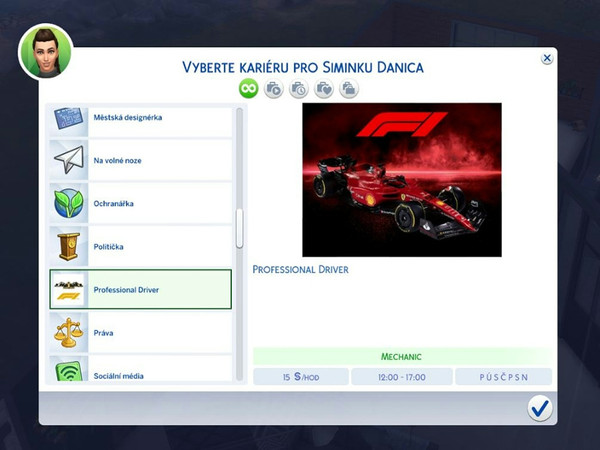Click the green wifi Sociální média icon
Screen dimensions: 600x450
point(69,372)
